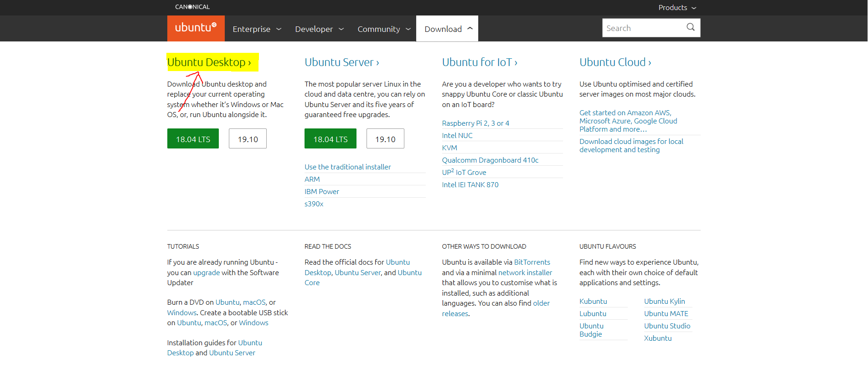The height and width of the screenshot is (368, 868).
Task: Open the Ubuntu Server installation guide link
Action: [x=232, y=353]
